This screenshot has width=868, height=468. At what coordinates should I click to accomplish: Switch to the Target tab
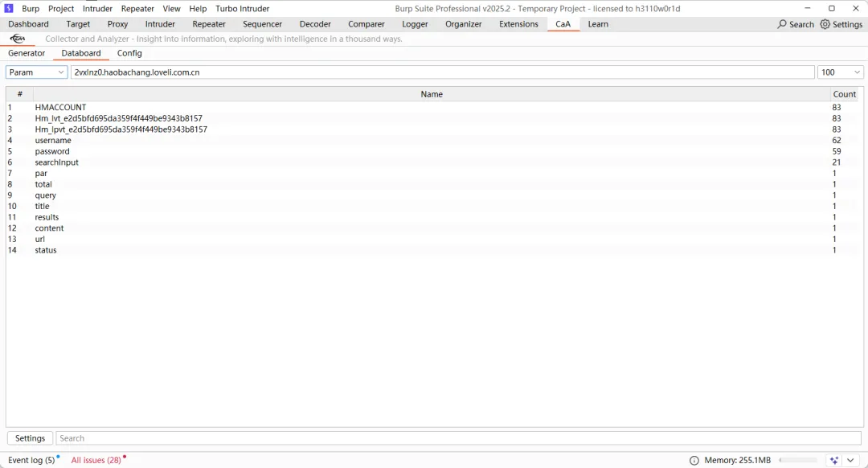78,24
